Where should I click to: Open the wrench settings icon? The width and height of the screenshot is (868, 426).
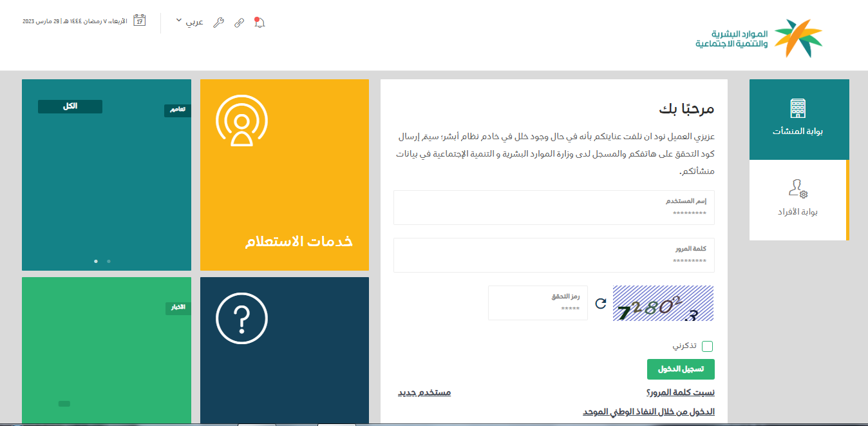pyautogui.click(x=218, y=23)
